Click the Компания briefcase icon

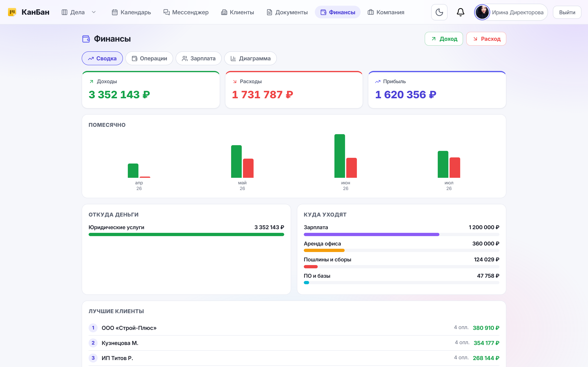(371, 12)
